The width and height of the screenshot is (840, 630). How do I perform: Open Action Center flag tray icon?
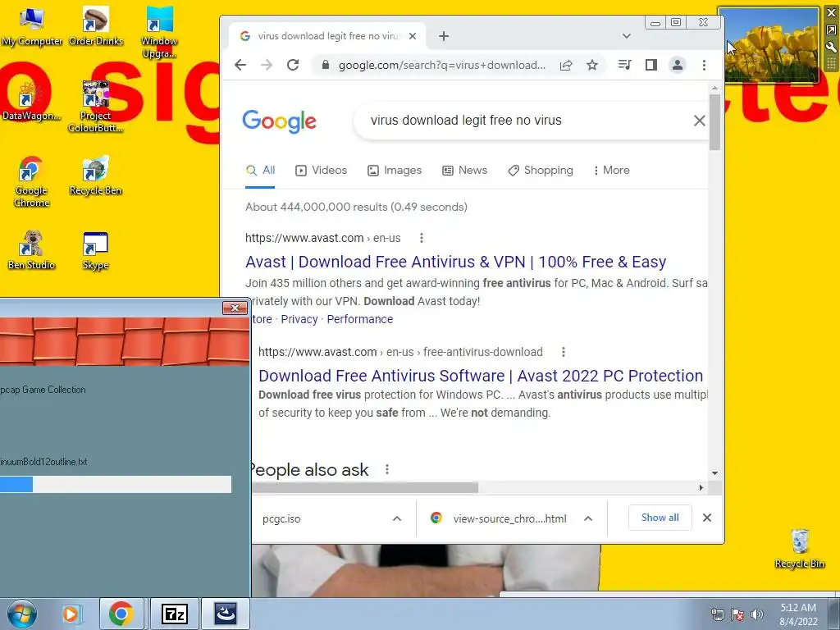[x=737, y=614]
